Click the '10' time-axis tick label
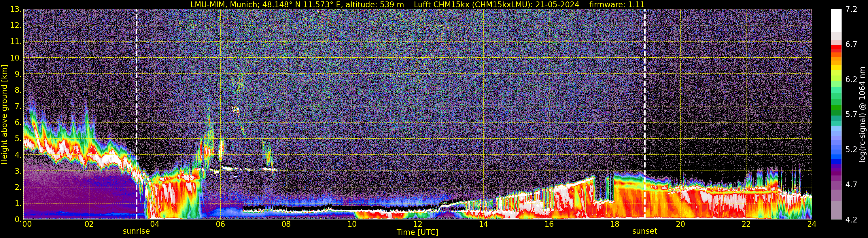The width and height of the screenshot is (868, 238). pos(352,224)
